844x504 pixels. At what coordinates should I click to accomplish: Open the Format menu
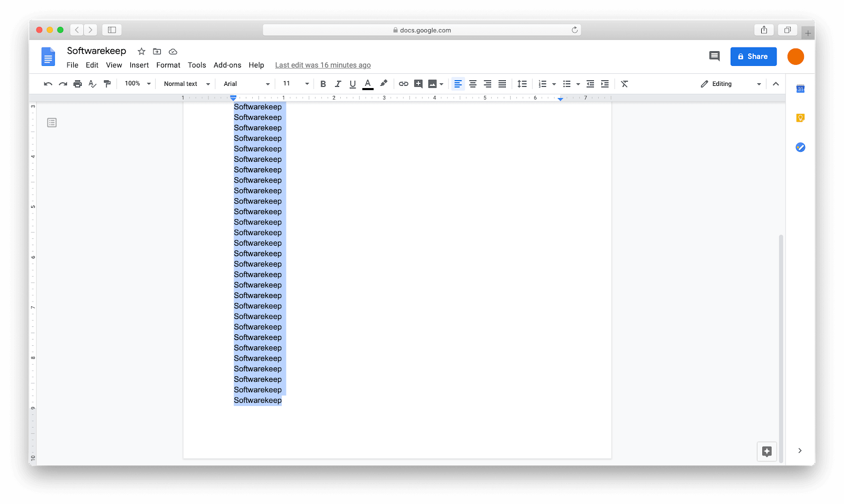[x=168, y=65]
